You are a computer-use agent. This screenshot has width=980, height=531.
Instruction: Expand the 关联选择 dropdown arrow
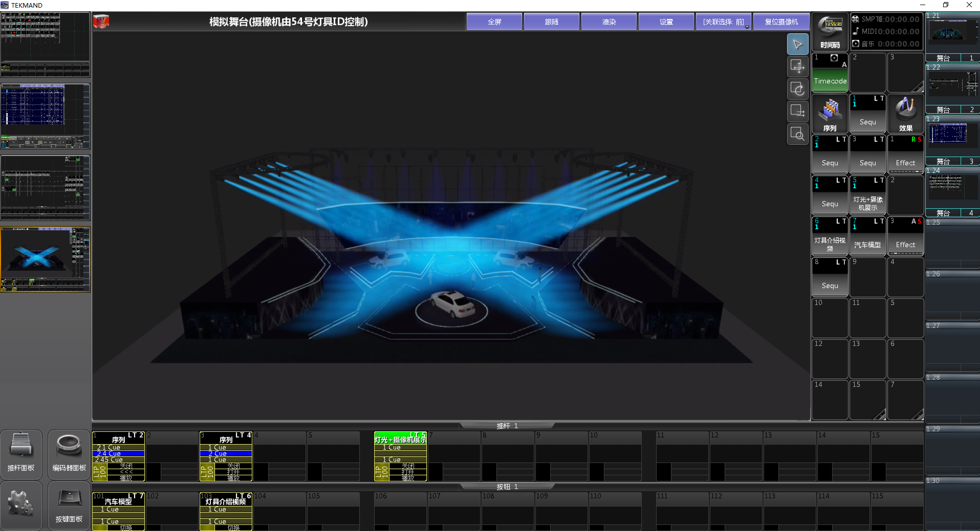[747, 27]
